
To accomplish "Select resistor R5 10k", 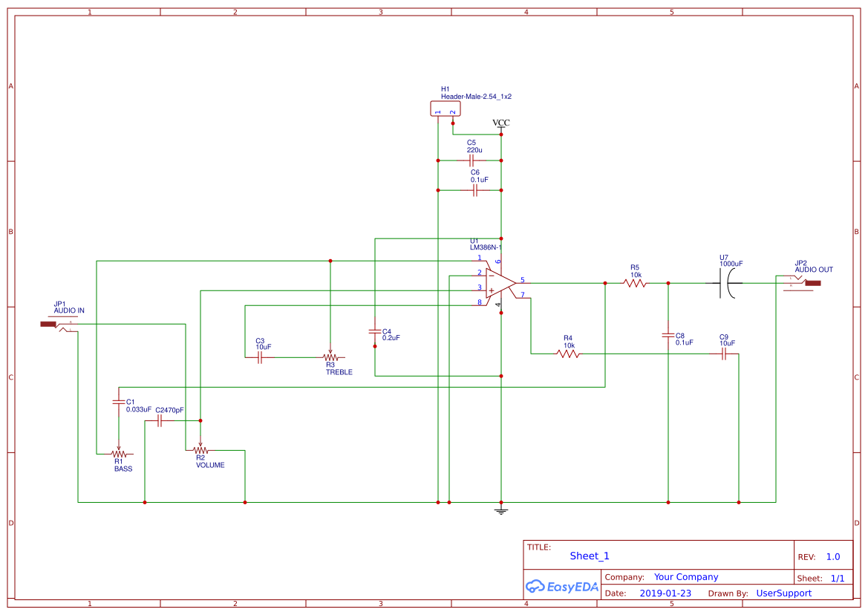I will click(635, 283).
